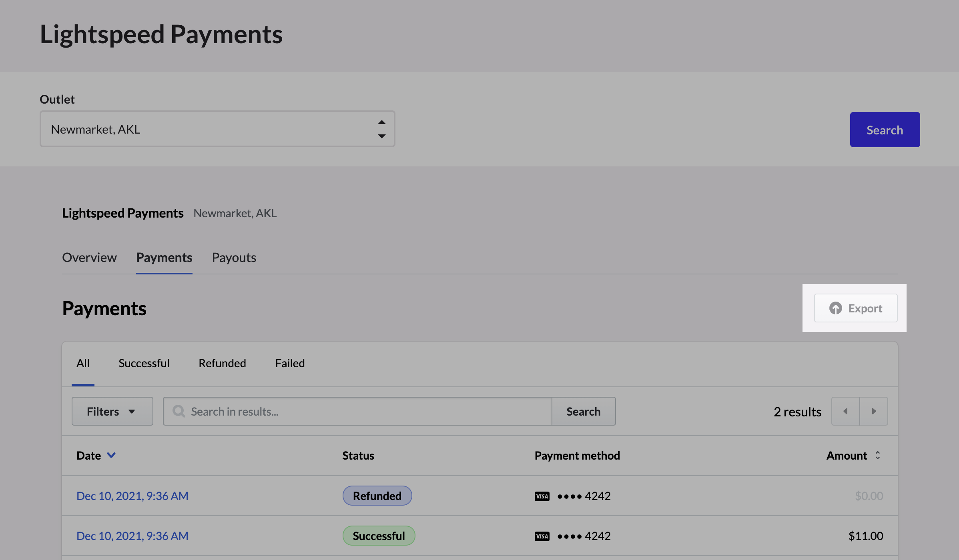Show only Failed payments tab
Image resolution: width=959 pixels, height=560 pixels.
point(290,363)
